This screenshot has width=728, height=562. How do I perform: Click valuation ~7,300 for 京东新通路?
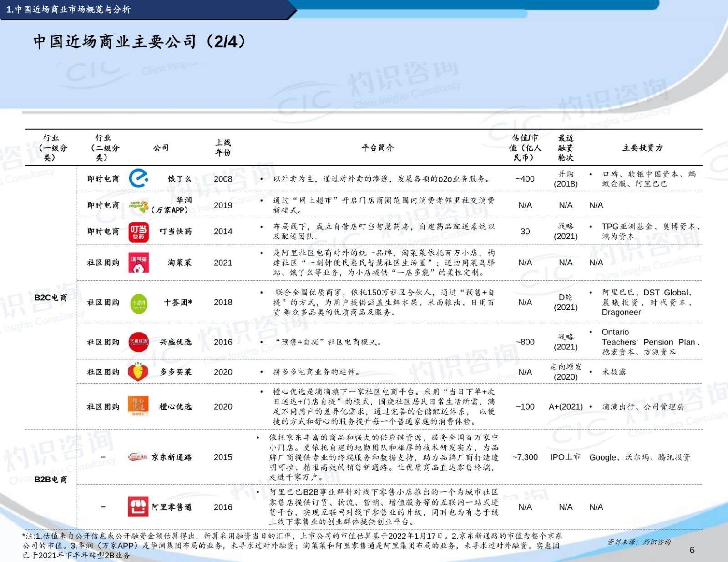click(525, 457)
